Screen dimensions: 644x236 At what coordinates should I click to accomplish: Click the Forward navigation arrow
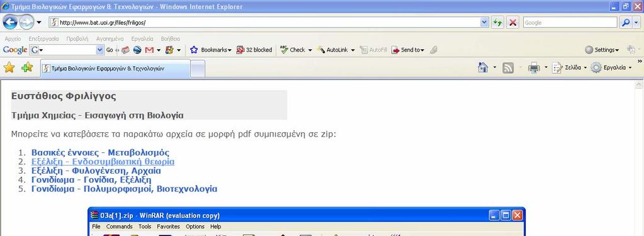pyautogui.click(x=26, y=22)
